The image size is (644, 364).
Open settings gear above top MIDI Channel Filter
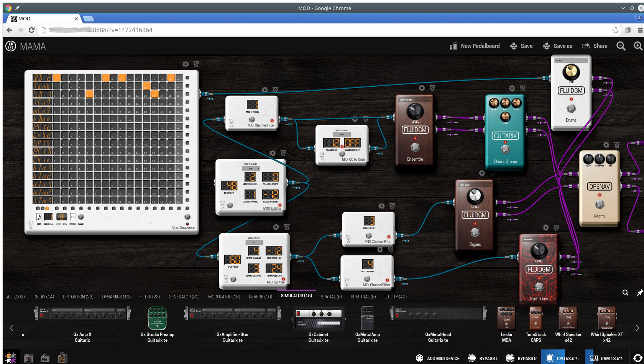coord(264,89)
